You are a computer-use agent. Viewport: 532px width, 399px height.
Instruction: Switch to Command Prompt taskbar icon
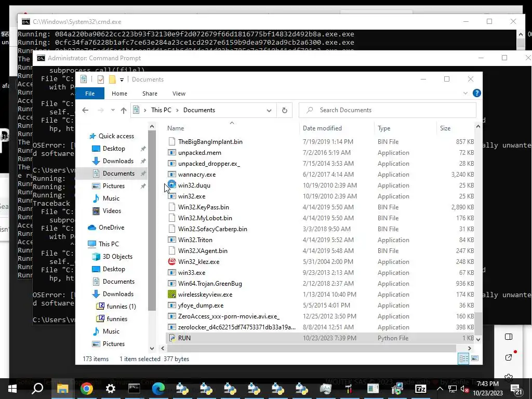pos(134,389)
